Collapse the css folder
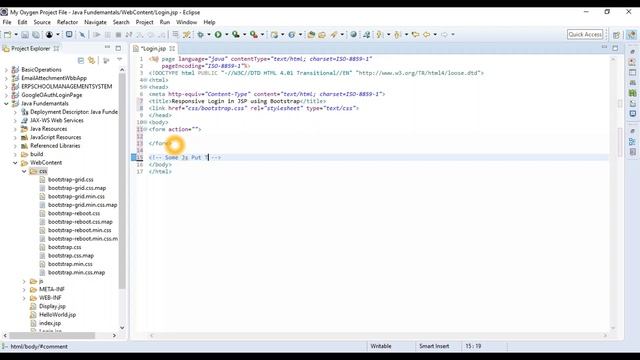 click(24, 171)
